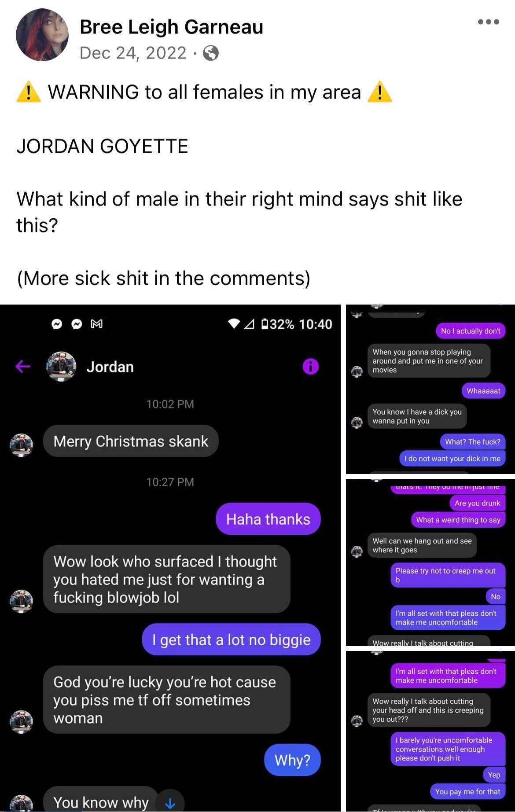
Task: Open the three-dot post options menu
Action: pyautogui.click(x=488, y=22)
